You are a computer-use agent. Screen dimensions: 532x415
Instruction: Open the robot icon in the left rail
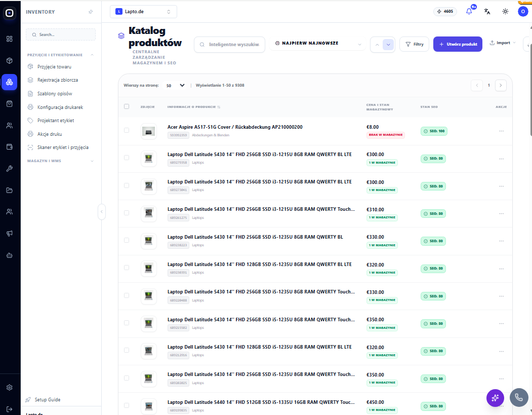coord(10,255)
